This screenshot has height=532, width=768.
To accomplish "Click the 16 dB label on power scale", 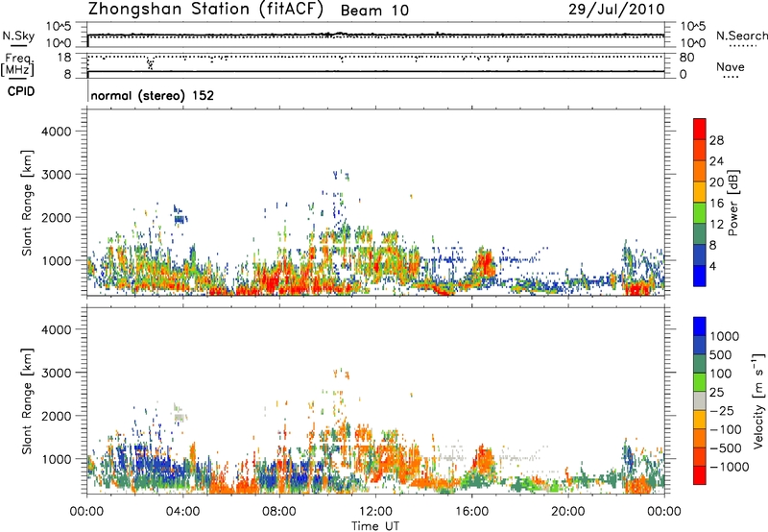I will coord(716,204).
